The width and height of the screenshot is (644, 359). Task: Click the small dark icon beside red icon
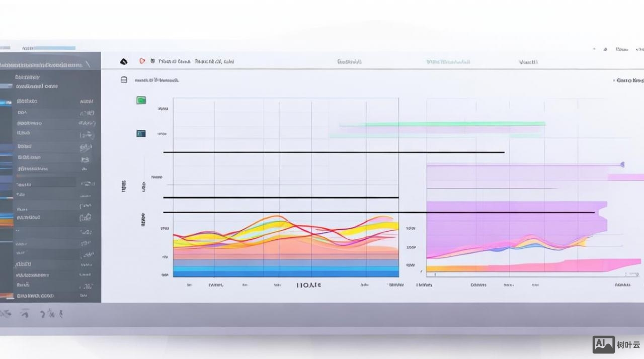pyautogui.click(x=152, y=61)
